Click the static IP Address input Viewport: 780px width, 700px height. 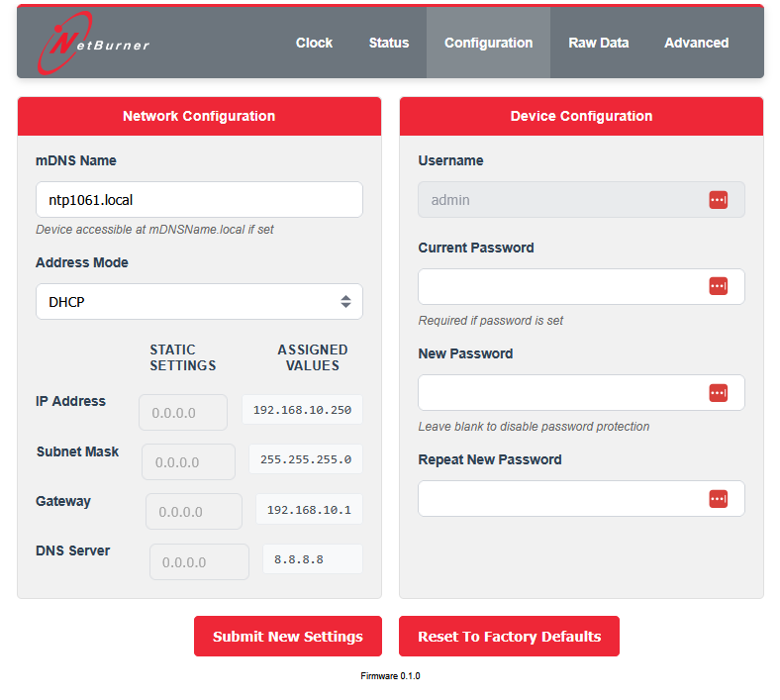pos(183,412)
